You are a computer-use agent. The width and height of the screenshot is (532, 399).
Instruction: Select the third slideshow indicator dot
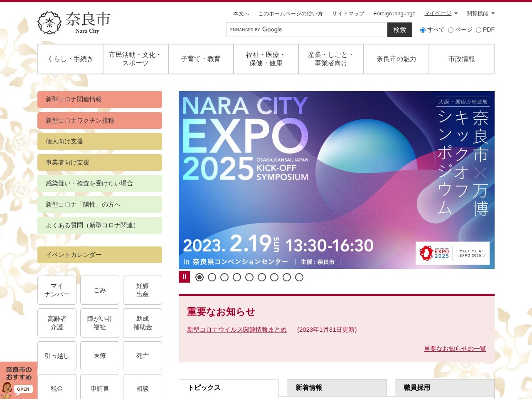tap(224, 277)
